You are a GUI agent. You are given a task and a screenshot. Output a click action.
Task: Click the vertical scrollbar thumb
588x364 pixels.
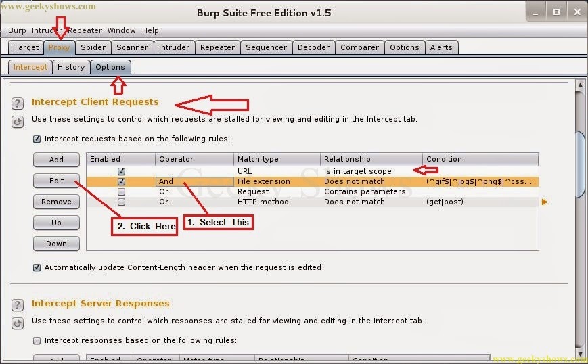click(x=580, y=165)
